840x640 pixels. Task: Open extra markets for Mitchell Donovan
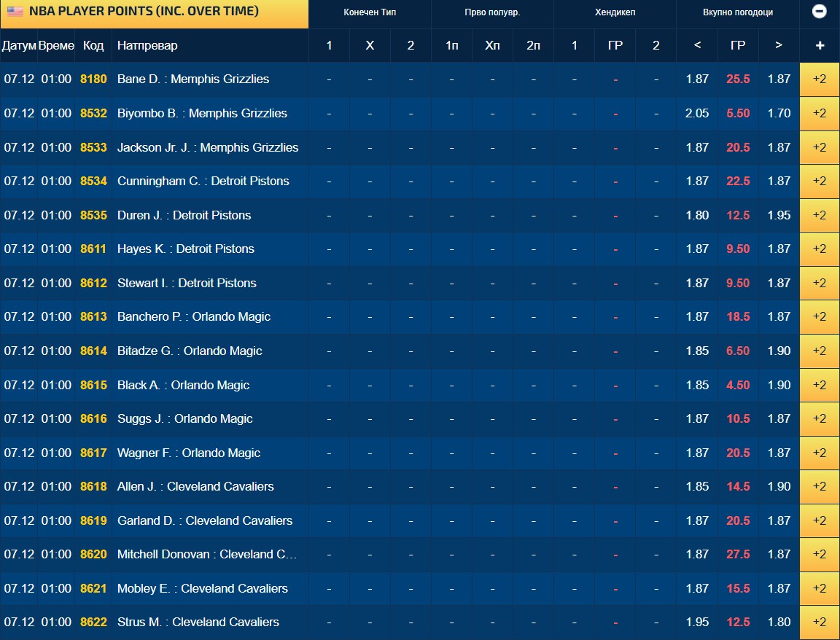coord(820,554)
